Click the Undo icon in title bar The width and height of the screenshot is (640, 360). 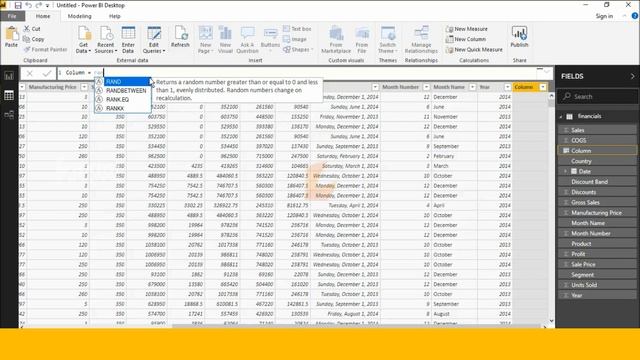[x=28, y=5]
